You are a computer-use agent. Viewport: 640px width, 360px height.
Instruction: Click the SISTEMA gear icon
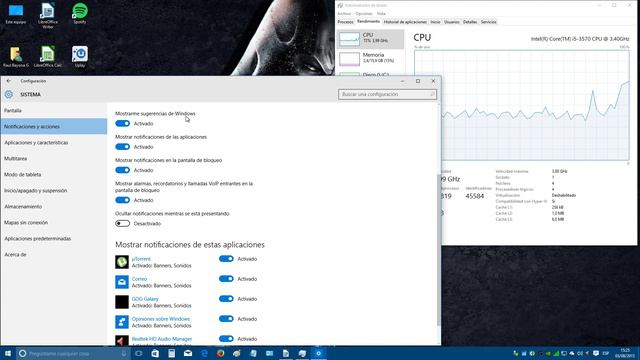click(x=9, y=94)
